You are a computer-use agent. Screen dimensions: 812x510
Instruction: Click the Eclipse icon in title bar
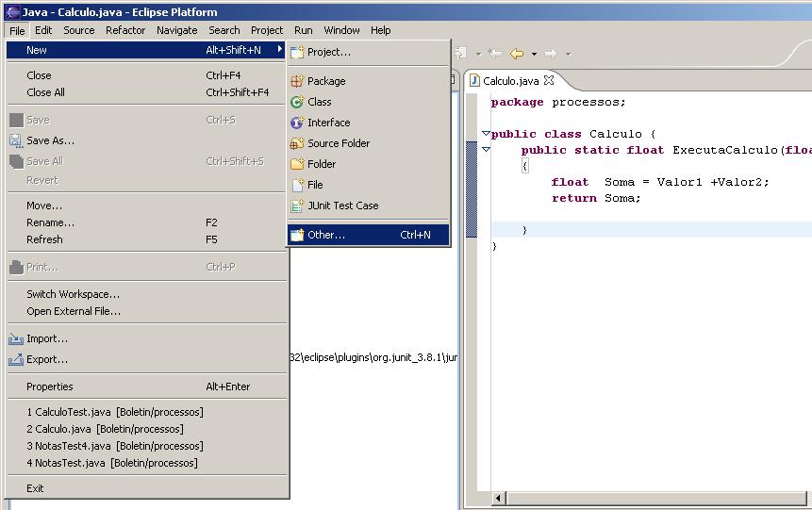12,11
